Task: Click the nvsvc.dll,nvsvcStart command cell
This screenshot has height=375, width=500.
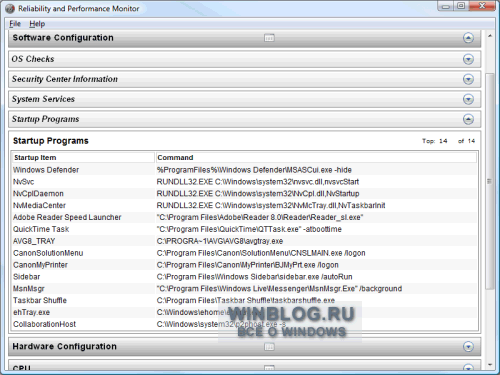Action: pos(258,182)
